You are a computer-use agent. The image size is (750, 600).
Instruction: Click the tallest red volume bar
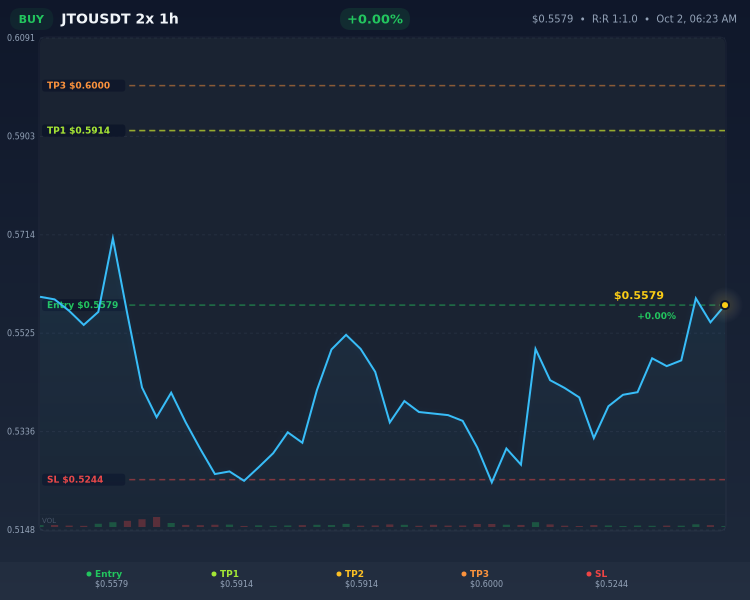click(156, 522)
